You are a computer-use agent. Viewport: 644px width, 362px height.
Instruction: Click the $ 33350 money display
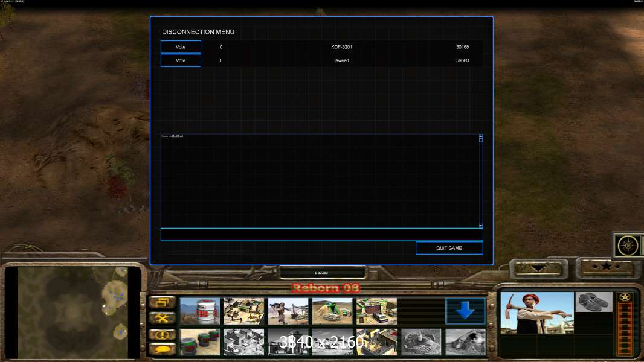coord(321,273)
